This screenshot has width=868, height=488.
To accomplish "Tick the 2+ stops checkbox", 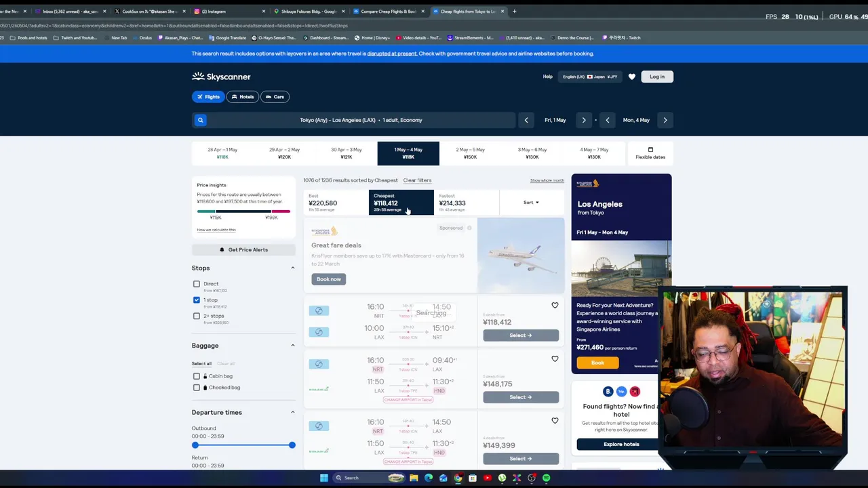I will point(197,316).
